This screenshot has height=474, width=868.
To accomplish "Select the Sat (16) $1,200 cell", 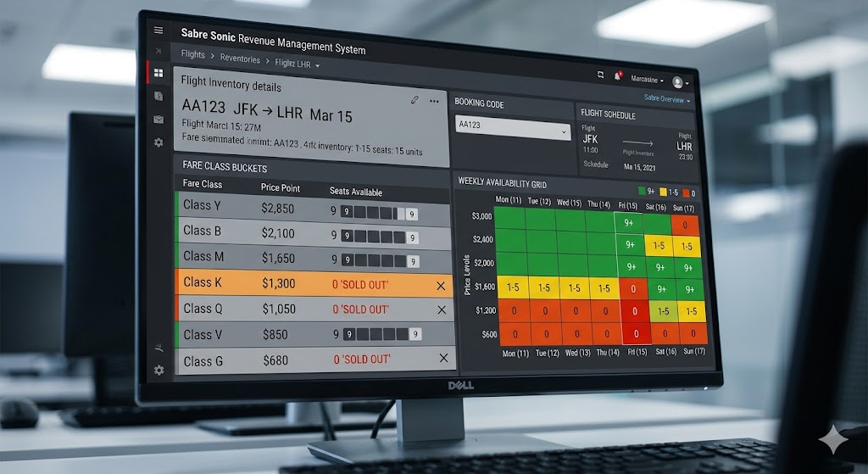I will 663,311.
